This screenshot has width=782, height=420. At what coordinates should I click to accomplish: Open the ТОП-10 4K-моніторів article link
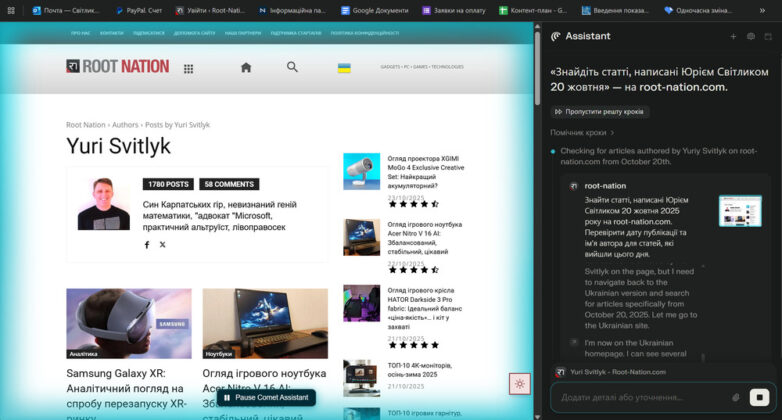tap(420, 370)
